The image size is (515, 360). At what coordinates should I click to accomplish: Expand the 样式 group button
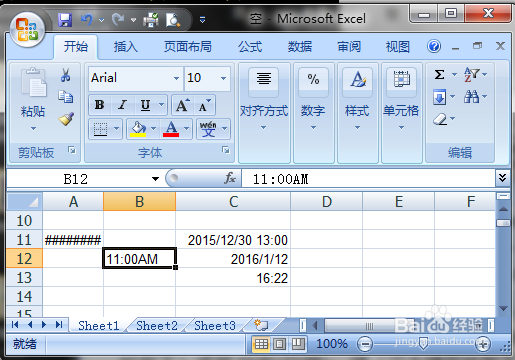[357, 113]
